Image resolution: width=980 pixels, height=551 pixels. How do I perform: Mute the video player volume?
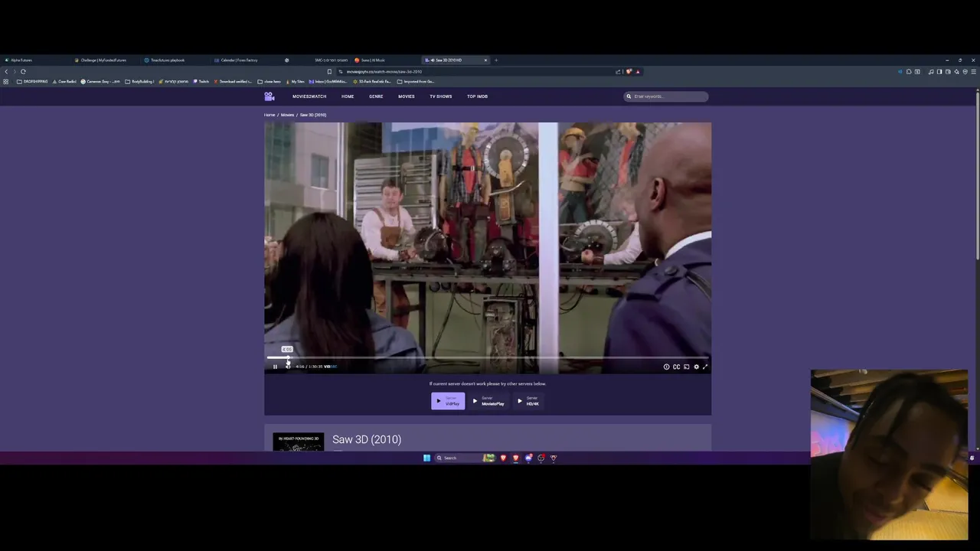[288, 367]
